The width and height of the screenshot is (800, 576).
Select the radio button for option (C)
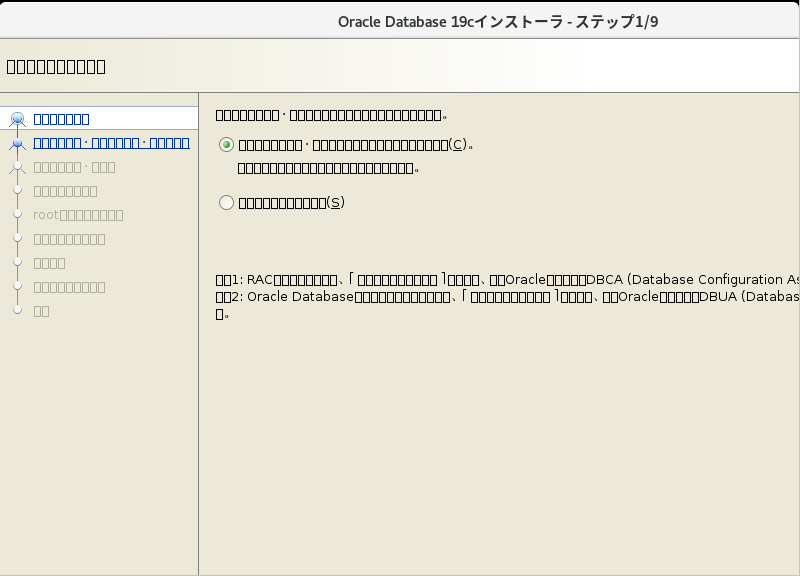(226, 145)
